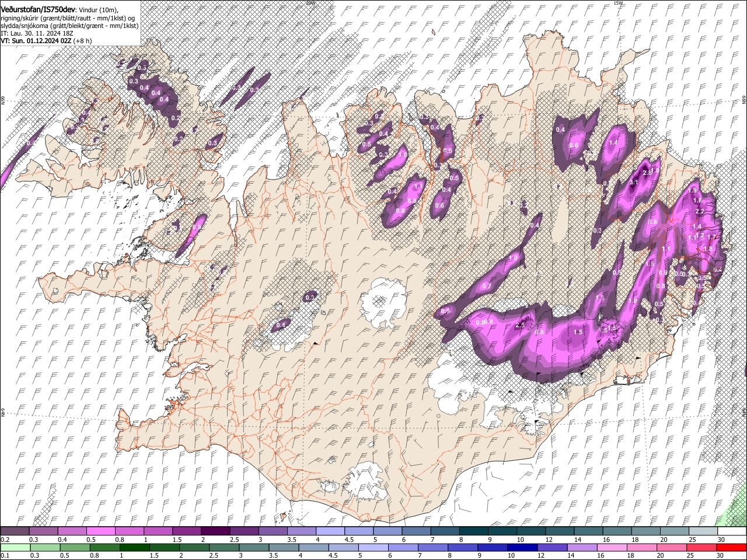This screenshot has height=560, width=747.
Task: Choose lavender upper legend swatch between 4 and 4.5
Action: pyautogui.click(x=330, y=531)
